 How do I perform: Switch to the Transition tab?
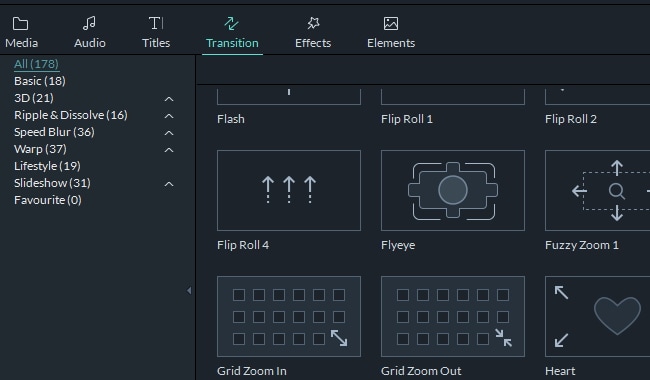(232, 34)
